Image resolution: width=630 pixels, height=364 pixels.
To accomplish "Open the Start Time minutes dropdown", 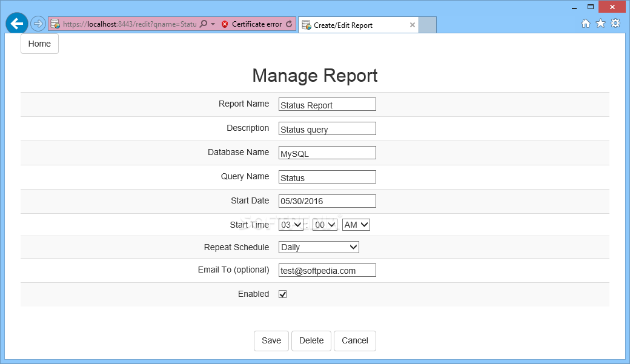I will coord(325,225).
